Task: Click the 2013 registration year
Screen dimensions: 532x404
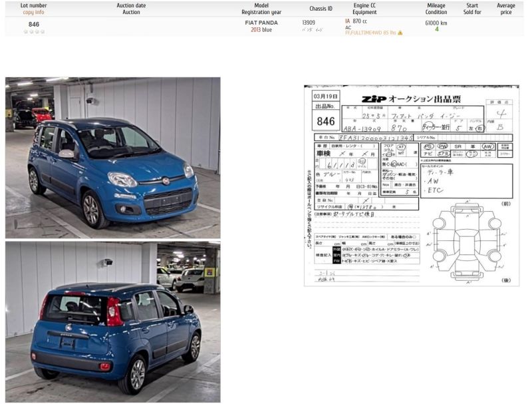Action: click(x=255, y=30)
